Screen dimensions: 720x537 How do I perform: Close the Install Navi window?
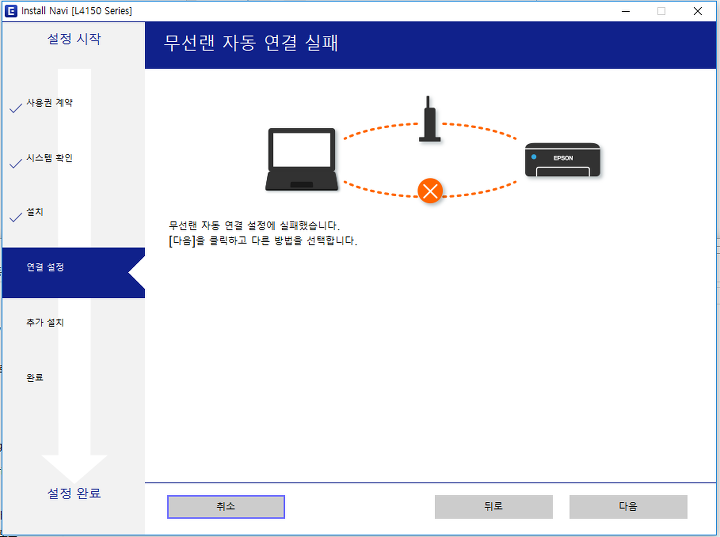click(x=698, y=11)
